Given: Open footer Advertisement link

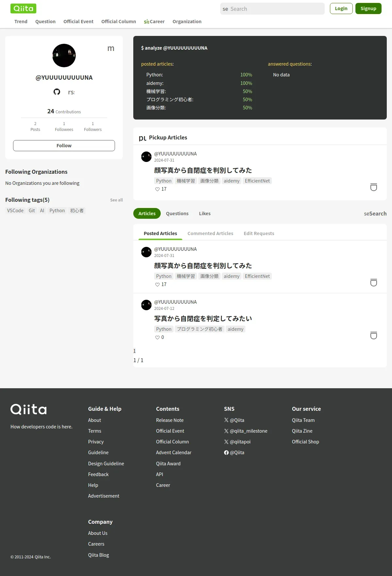Looking at the screenshot, I should pos(104,496).
